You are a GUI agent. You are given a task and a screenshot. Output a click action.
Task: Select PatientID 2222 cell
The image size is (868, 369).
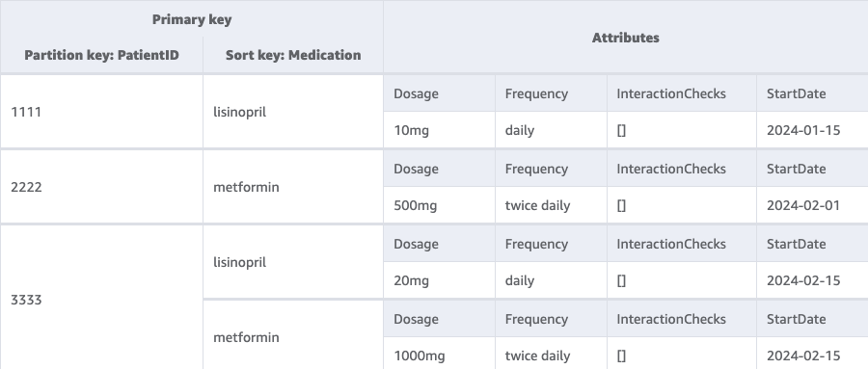tap(101, 187)
